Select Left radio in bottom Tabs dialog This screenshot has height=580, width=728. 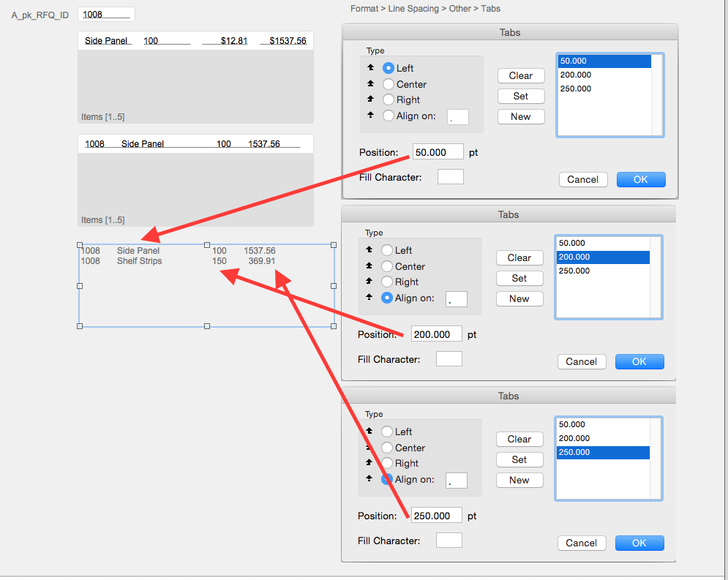pos(387,432)
